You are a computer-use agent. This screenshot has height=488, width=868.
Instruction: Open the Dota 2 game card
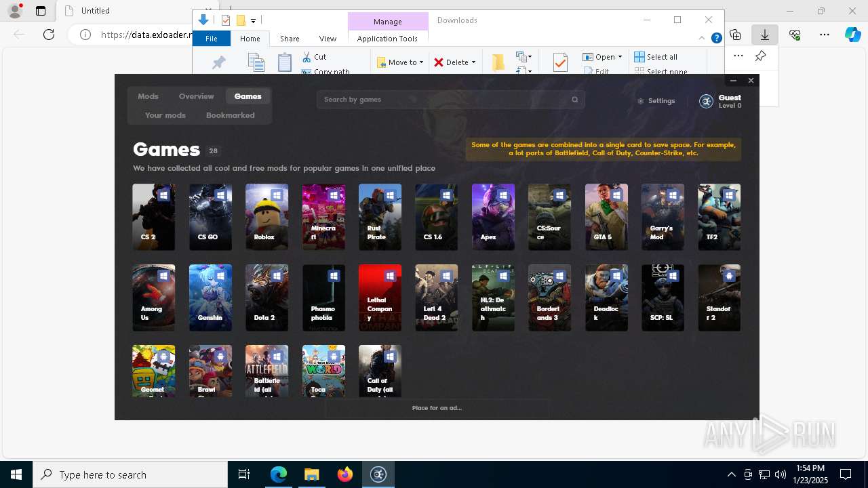pyautogui.click(x=267, y=298)
